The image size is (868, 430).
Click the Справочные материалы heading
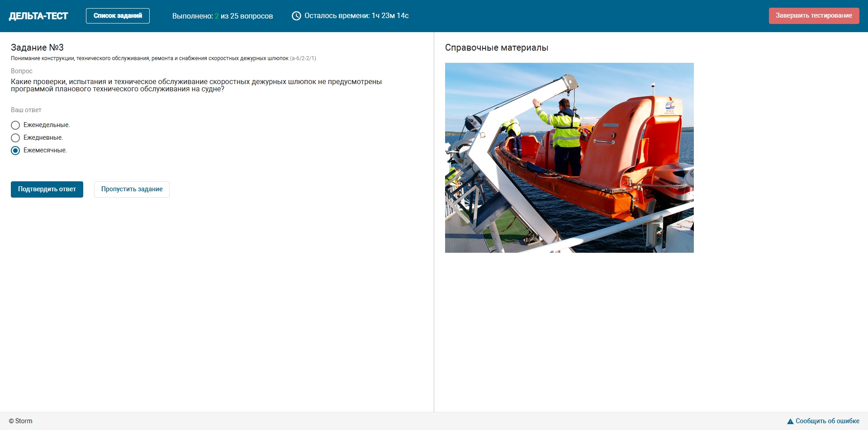(496, 47)
